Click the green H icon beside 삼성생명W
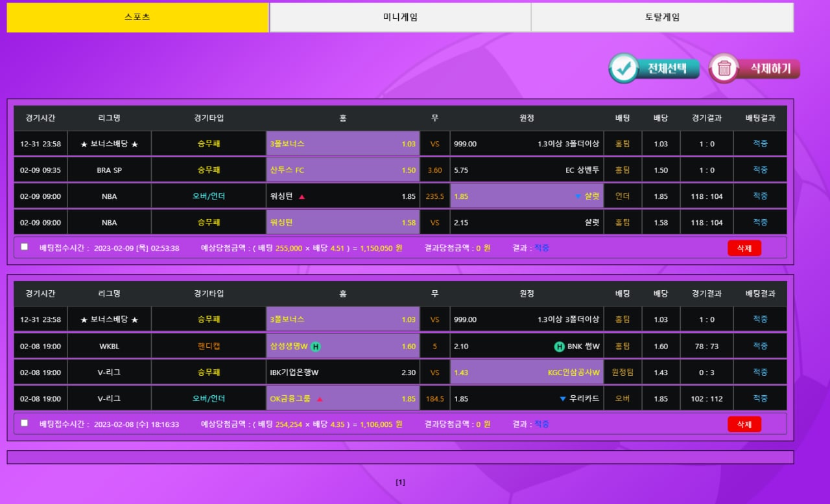The width and height of the screenshot is (830, 504). pos(315,347)
